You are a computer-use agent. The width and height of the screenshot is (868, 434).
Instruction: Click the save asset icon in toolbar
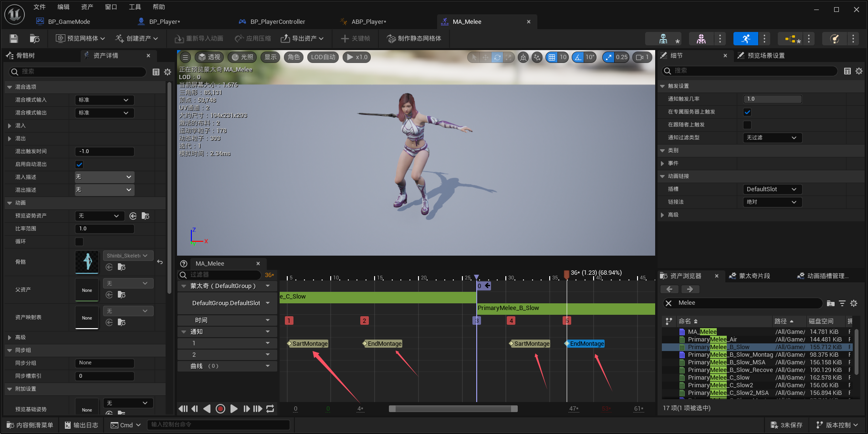(14, 39)
